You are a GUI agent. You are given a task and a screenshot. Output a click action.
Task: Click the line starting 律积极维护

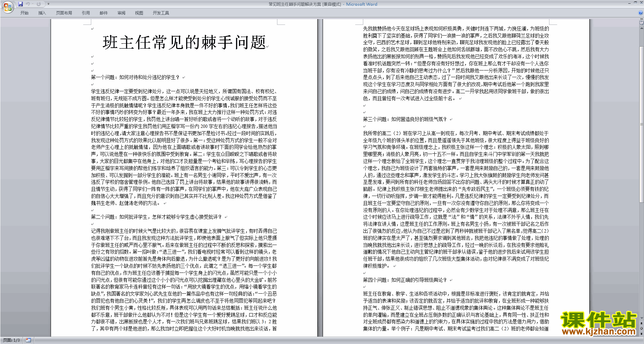coord(377,266)
